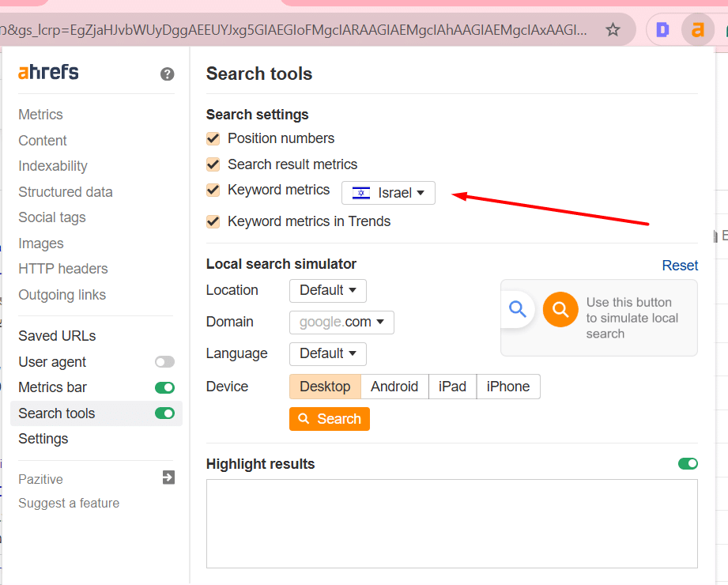This screenshot has height=585, width=728.
Task: Click the Ahrefs logo
Action: point(48,72)
